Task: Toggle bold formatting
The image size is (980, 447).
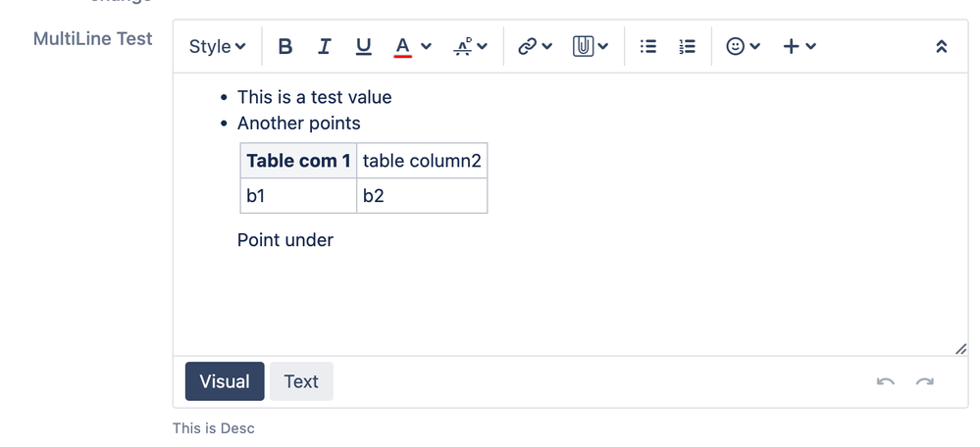Action: tap(285, 46)
